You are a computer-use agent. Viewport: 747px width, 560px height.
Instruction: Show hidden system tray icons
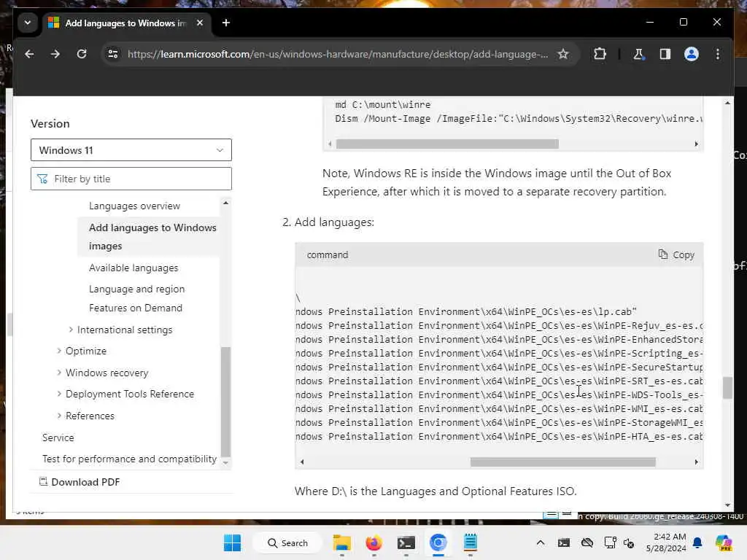[541, 542]
